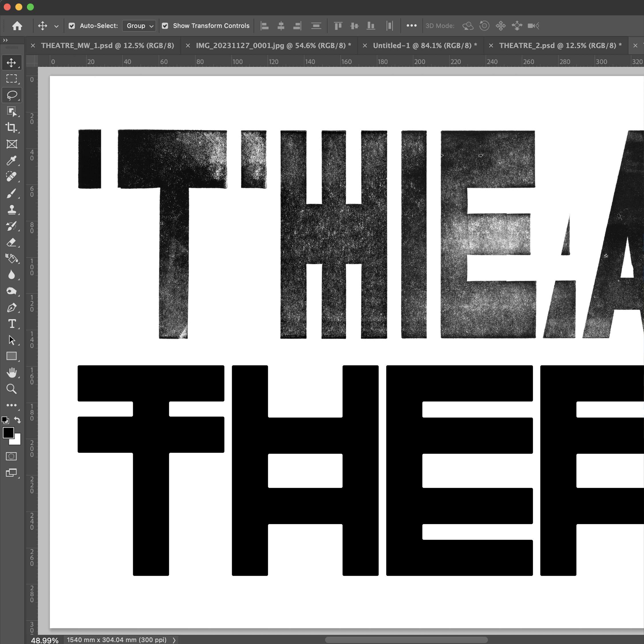Select the Lasso tool

tap(12, 95)
